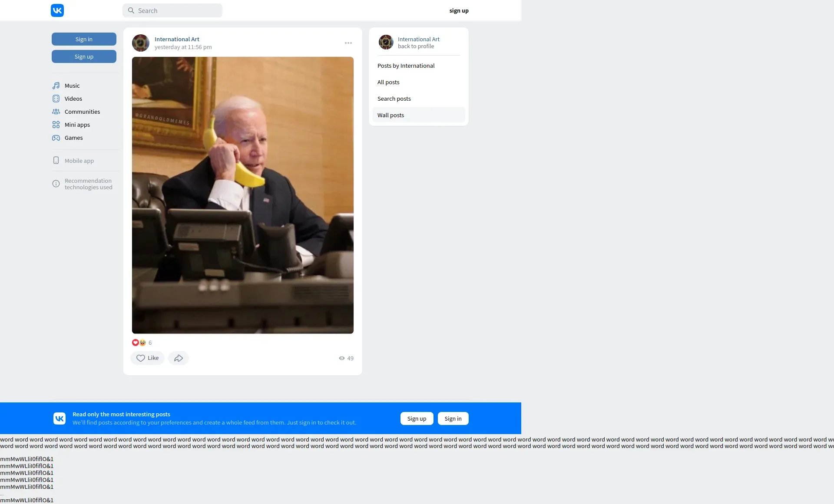Click the Games controller icon
Viewport: 834px width, 504px height.
tap(56, 138)
